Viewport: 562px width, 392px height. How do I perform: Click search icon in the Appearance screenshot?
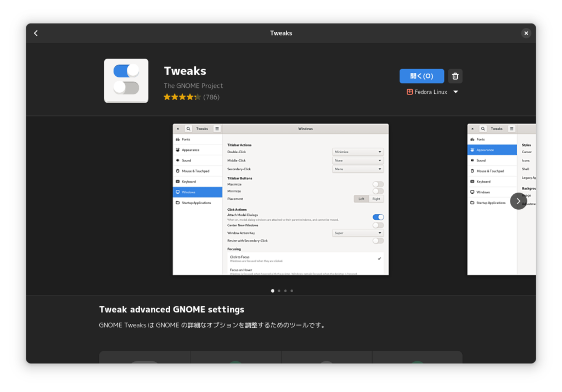pyautogui.click(x=483, y=129)
